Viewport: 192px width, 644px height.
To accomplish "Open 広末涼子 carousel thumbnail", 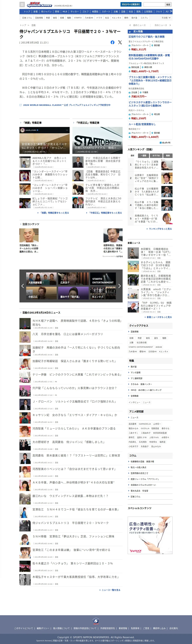I will pyautogui.click(x=73, y=279).
